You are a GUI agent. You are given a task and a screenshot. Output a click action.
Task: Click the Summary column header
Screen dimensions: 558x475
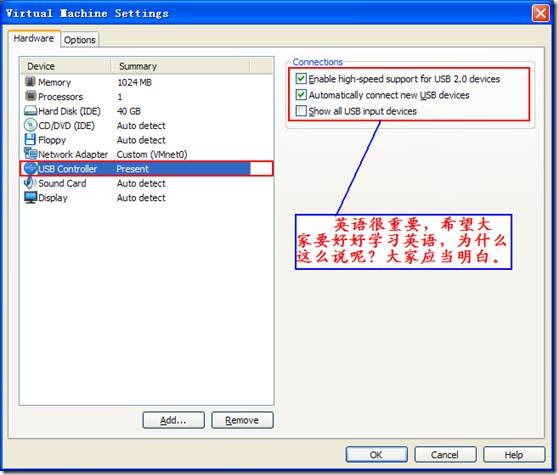(180, 66)
